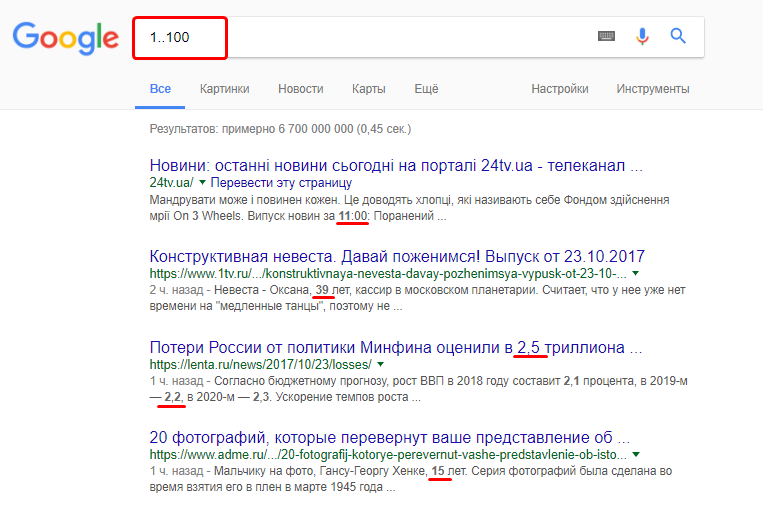
Task: Open the on-screen keyboard icon
Action: (606, 36)
